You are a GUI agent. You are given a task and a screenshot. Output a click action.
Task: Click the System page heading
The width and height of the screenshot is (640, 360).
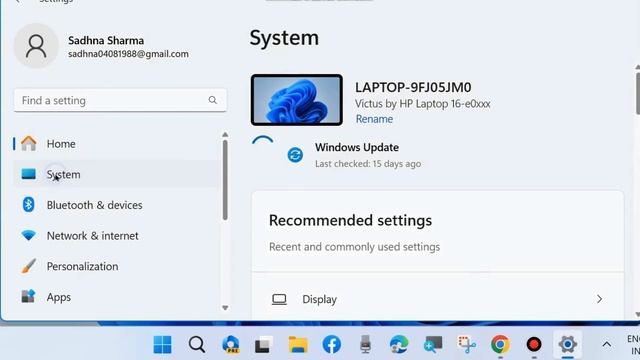[284, 38]
